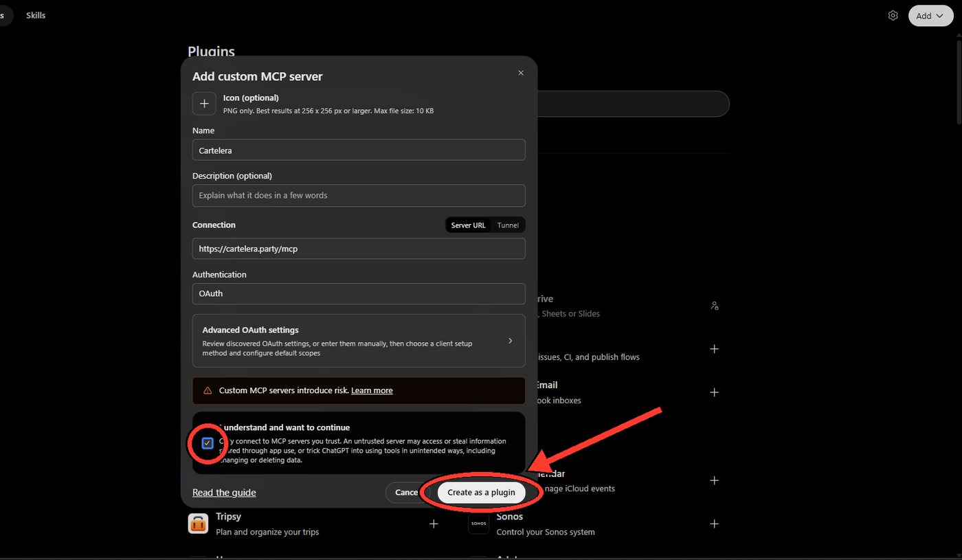
Task: Switch to the Tunnel connection tab
Action: click(x=508, y=225)
